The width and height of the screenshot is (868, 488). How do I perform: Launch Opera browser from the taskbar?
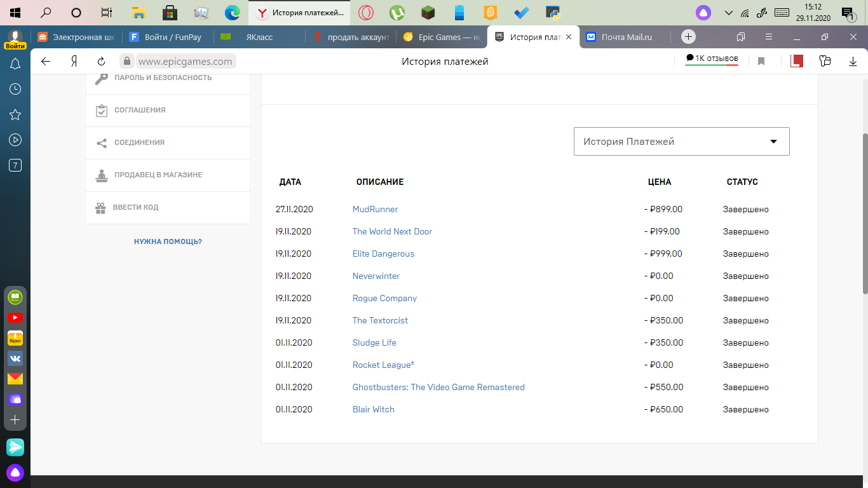pos(365,12)
